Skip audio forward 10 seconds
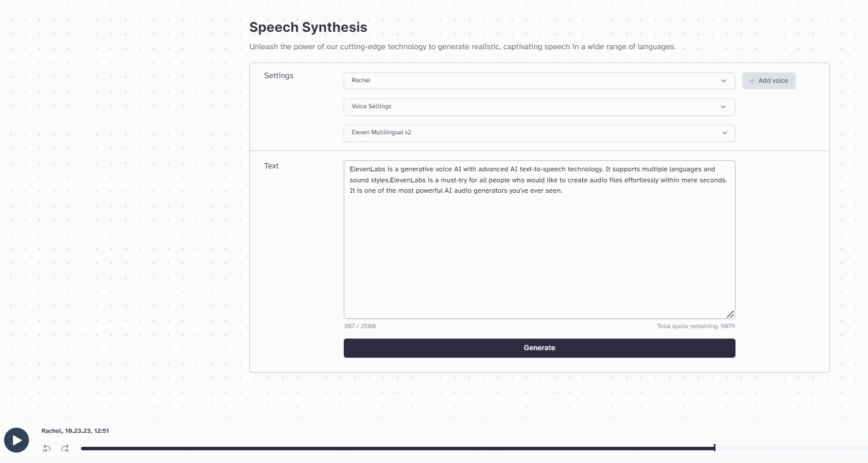 click(x=65, y=449)
